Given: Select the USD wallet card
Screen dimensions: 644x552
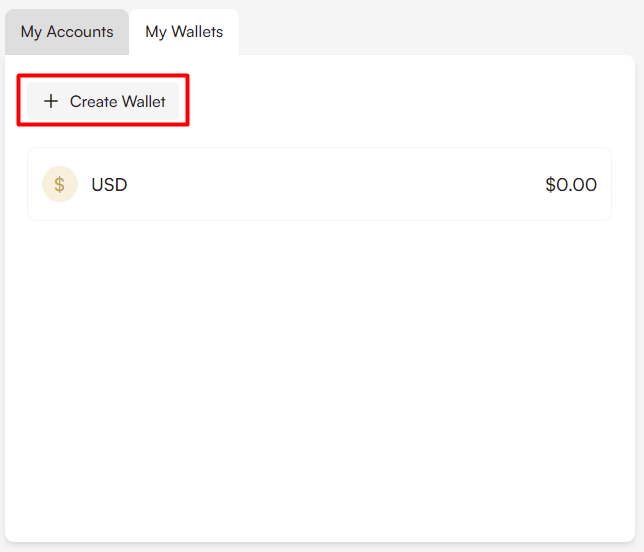Looking at the screenshot, I should tap(320, 184).
